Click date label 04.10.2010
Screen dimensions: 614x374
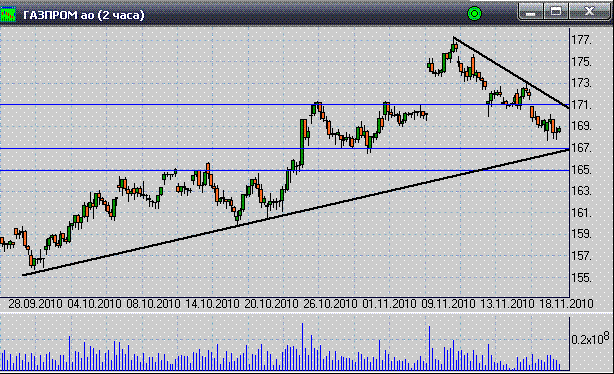click(x=94, y=304)
